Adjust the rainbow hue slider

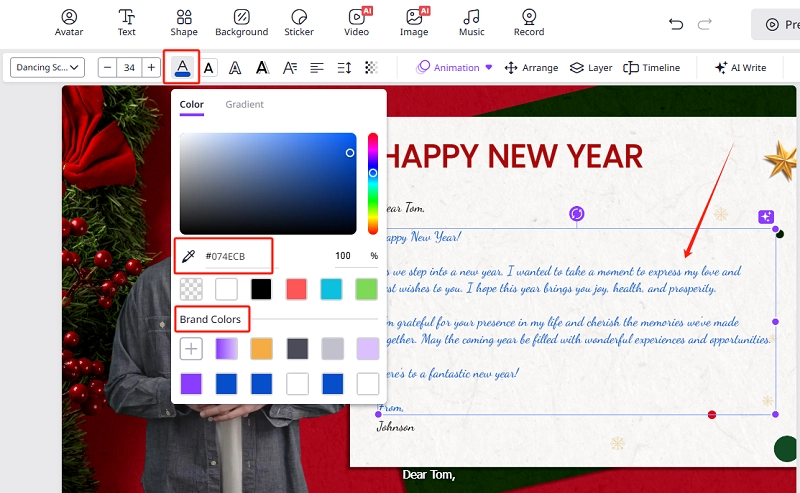click(373, 184)
